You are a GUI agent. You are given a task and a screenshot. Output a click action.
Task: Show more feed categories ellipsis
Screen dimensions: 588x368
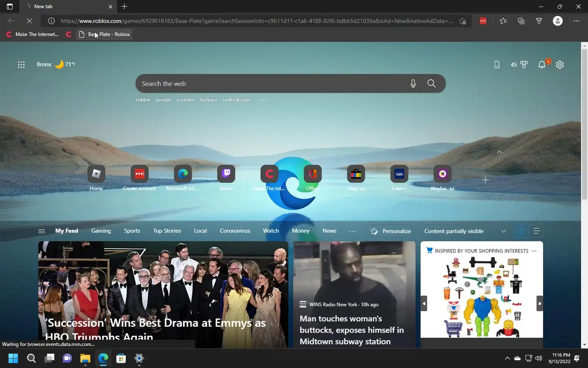[352, 231]
